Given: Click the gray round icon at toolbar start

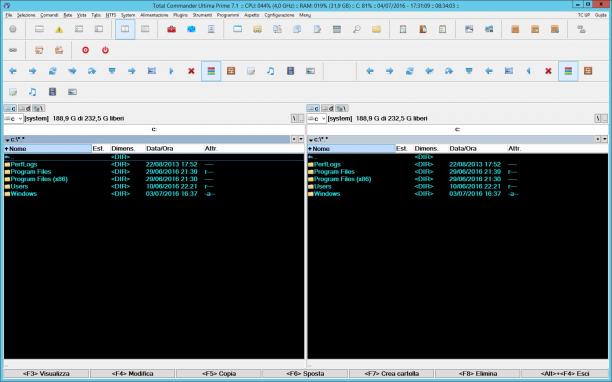Looking at the screenshot, I should [13, 29].
